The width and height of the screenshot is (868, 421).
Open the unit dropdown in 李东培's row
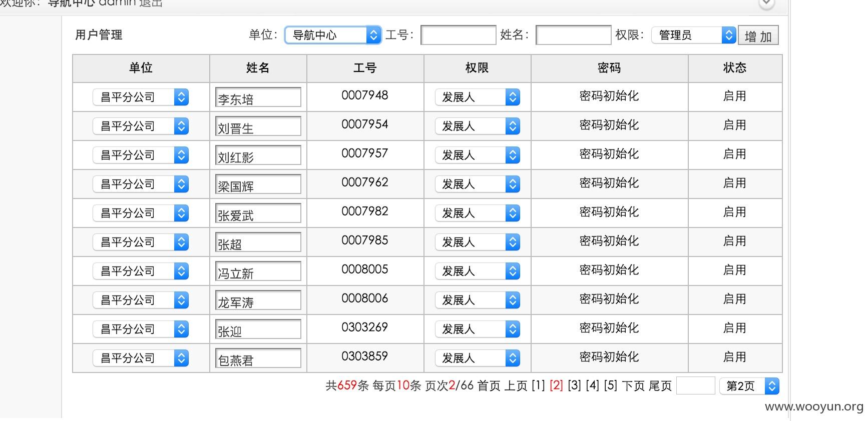(x=141, y=97)
